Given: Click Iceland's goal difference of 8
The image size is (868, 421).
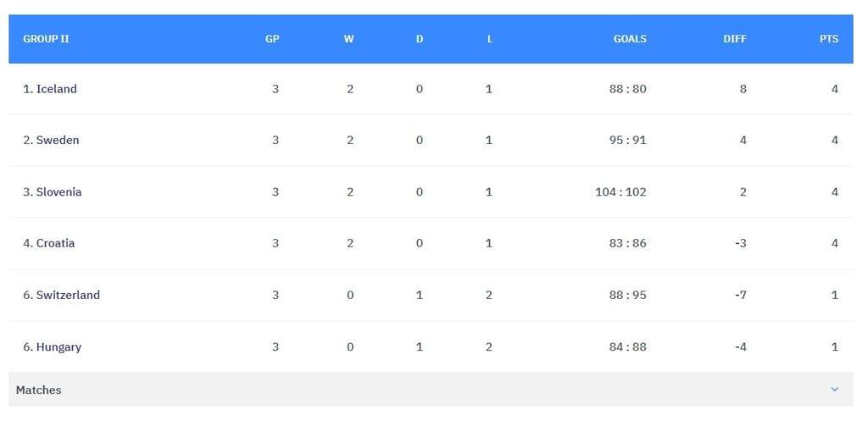Looking at the screenshot, I should click(x=743, y=89).
